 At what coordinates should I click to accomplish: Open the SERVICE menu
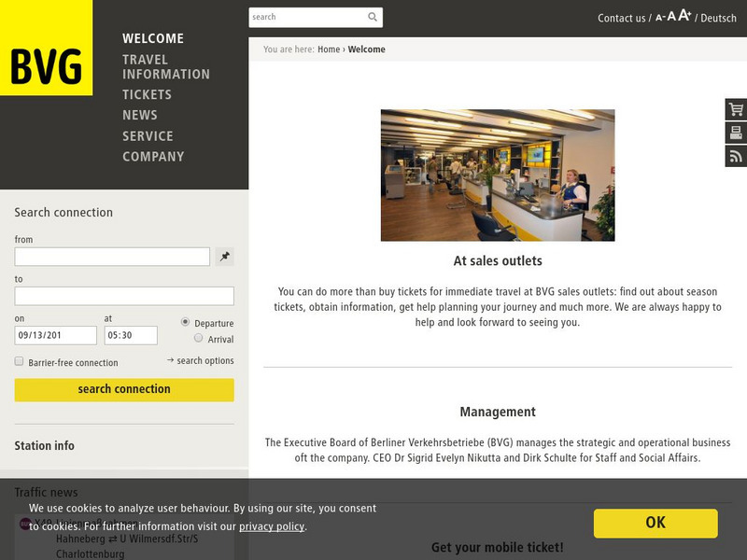[148, 135]
